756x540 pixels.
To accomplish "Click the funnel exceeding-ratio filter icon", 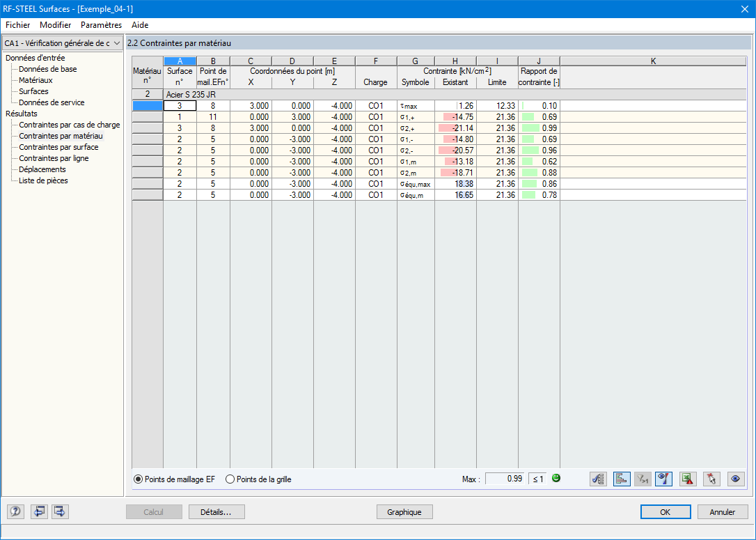I will pos(643,479).
